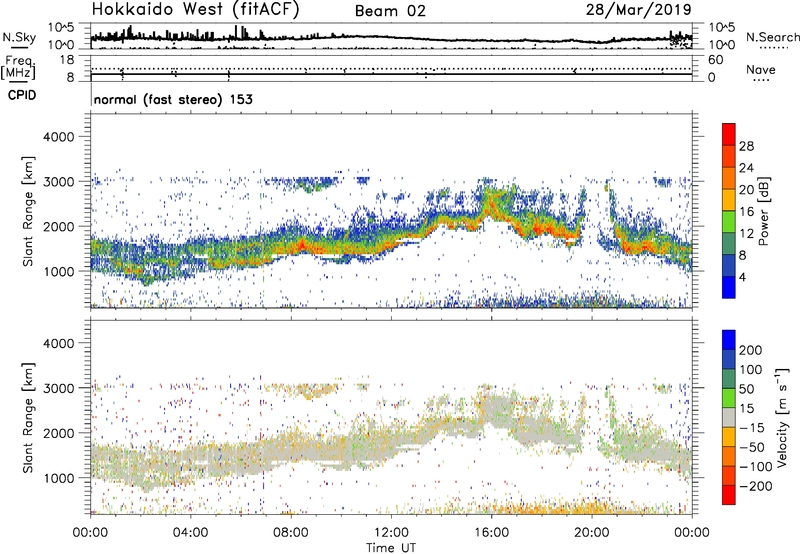
Task: Click the 'Beam 02' label
Action: click(390, 11)
